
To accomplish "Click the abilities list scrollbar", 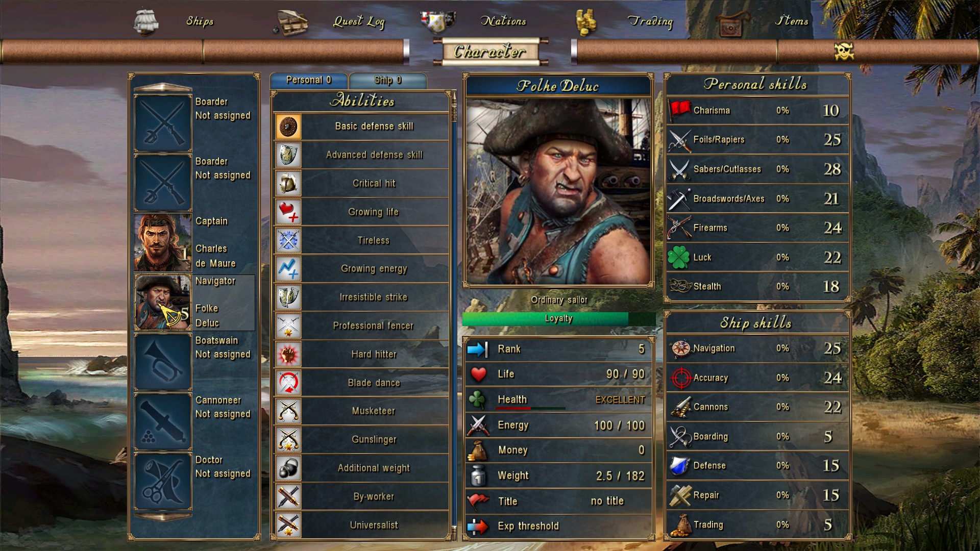I will [454, 315].
